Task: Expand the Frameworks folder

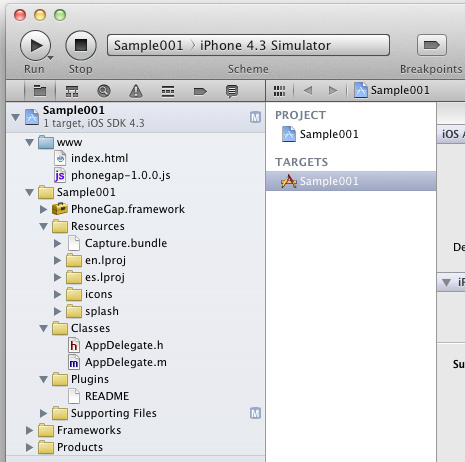Action: click(x=29, y=430)
